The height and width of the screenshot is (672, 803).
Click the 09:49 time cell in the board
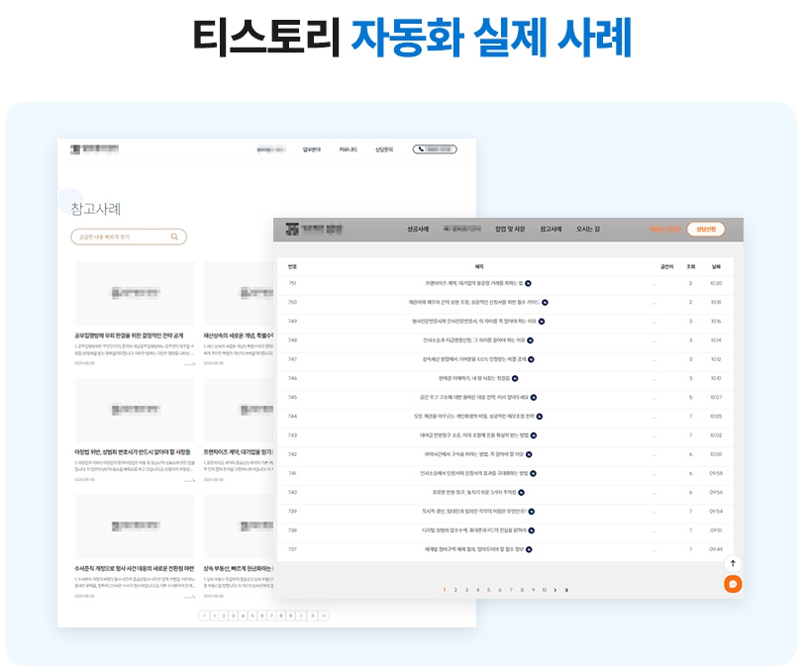[x=716, y=549]
